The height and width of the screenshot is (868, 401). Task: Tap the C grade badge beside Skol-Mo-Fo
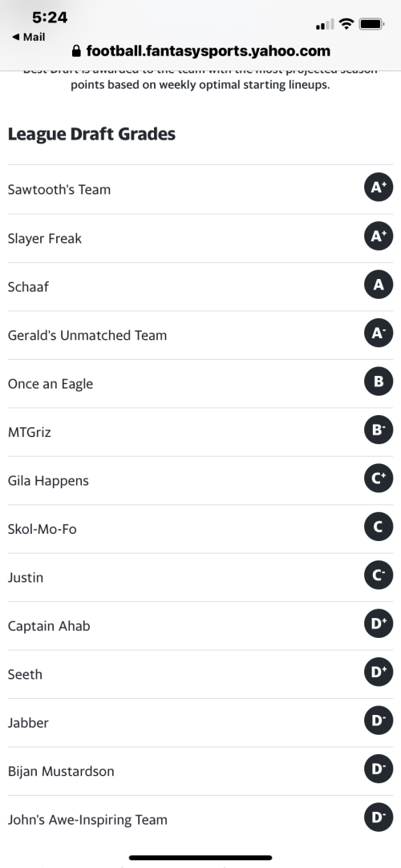[x=379, y=527]
